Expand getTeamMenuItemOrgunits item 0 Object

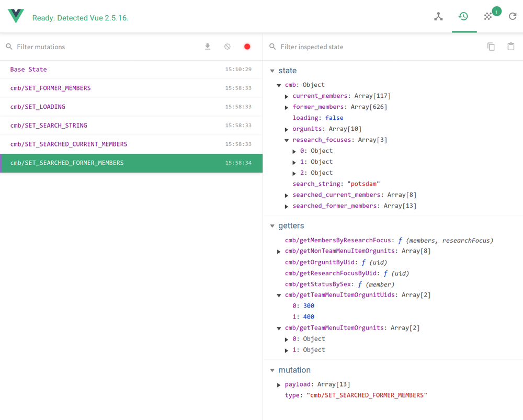[287, 339]
